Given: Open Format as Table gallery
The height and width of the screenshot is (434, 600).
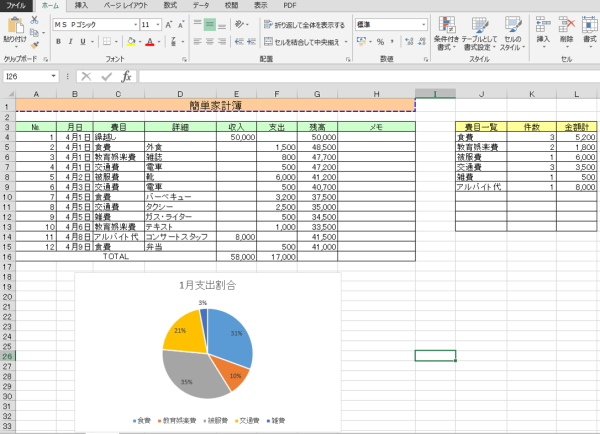Looking at the screenshot, I should 479,34.
